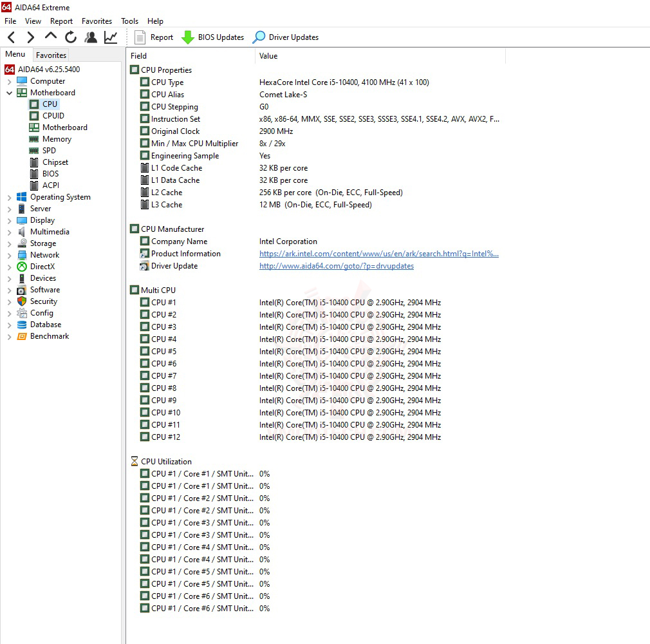This screenshot has height=644, width=650.
Task: Expand the Computer node
Action: tap(9, 82)
